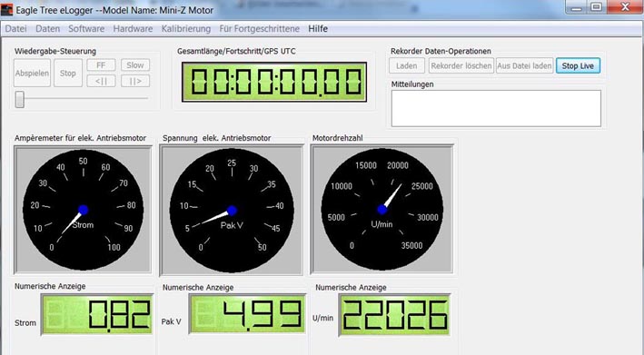Click the Ampèremeter Strom gauge
Image resolution: width=644 pixels, height=355 pixels.
pyautogui.click(x=83, y=210)
